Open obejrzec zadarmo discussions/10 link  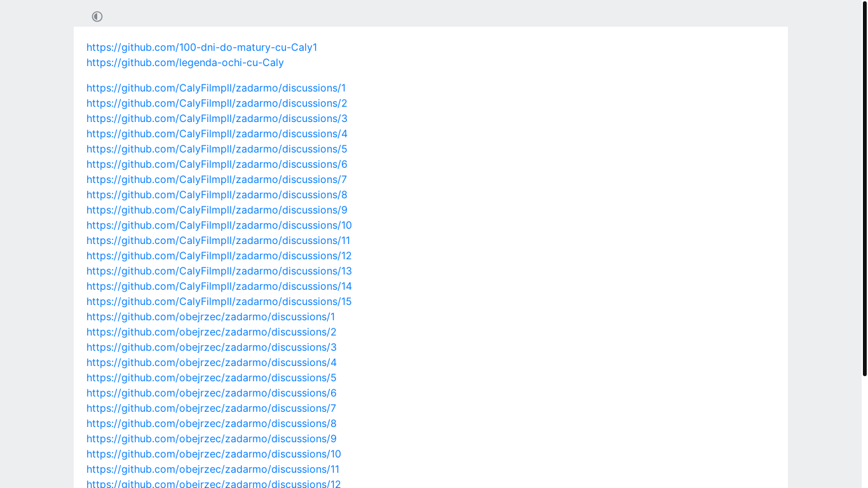pyautogui.click(x=214, y=454)
